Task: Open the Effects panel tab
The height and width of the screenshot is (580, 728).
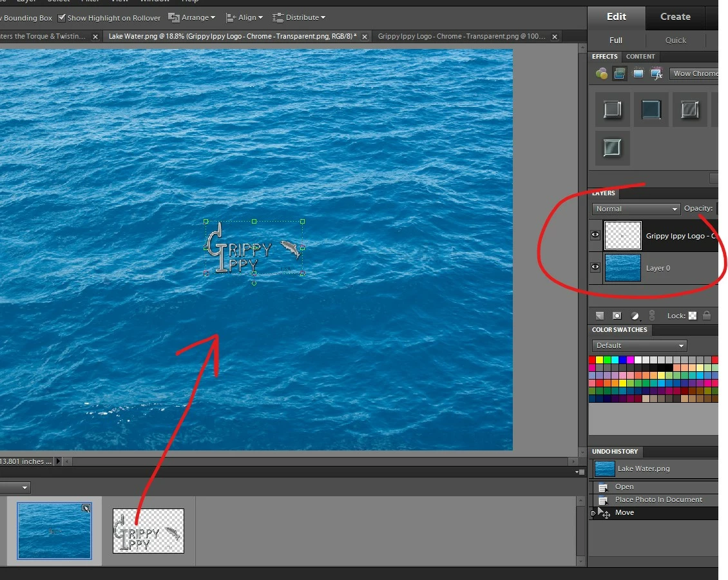Action: coord(604,57)
